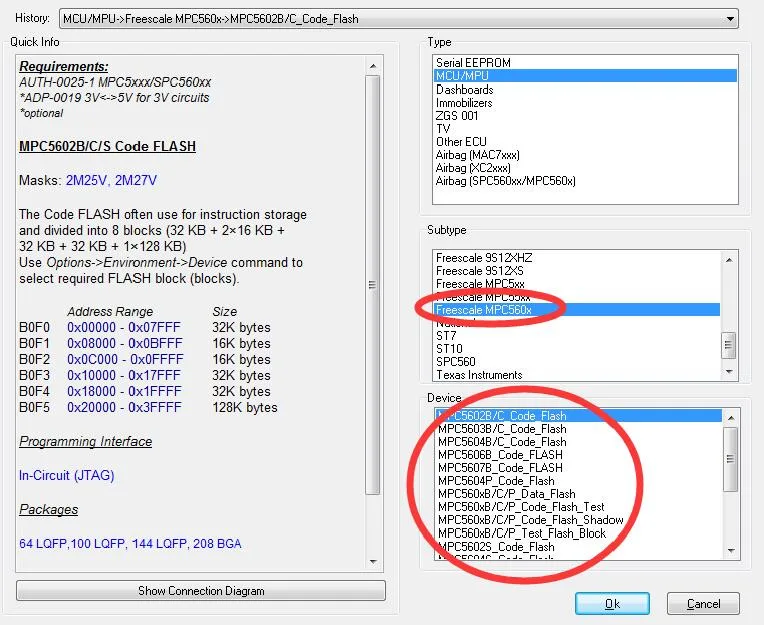764x625 pixels.
Task: Select MPC560xB/C/P_Code_Flash_Test device
Action: pyautogui.click(x=578, y=507)
